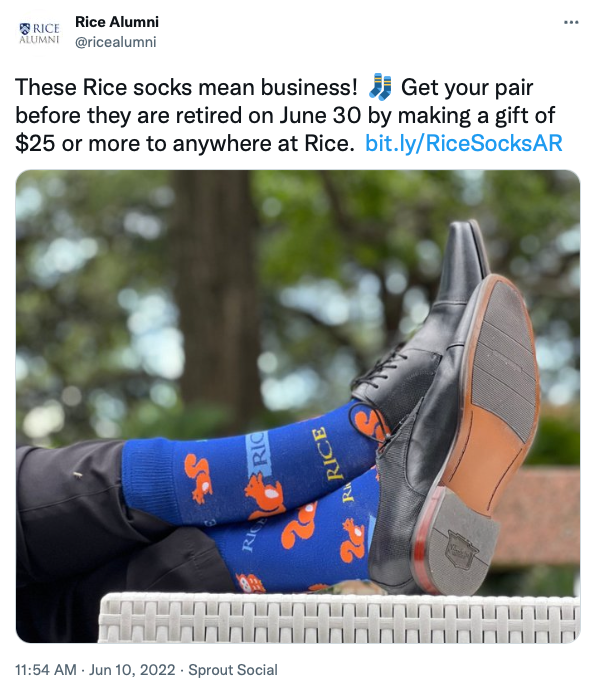This screenshot has width=594, height=692.
Task: Open the Rice Alumni display name
Action: pos(117,22)
